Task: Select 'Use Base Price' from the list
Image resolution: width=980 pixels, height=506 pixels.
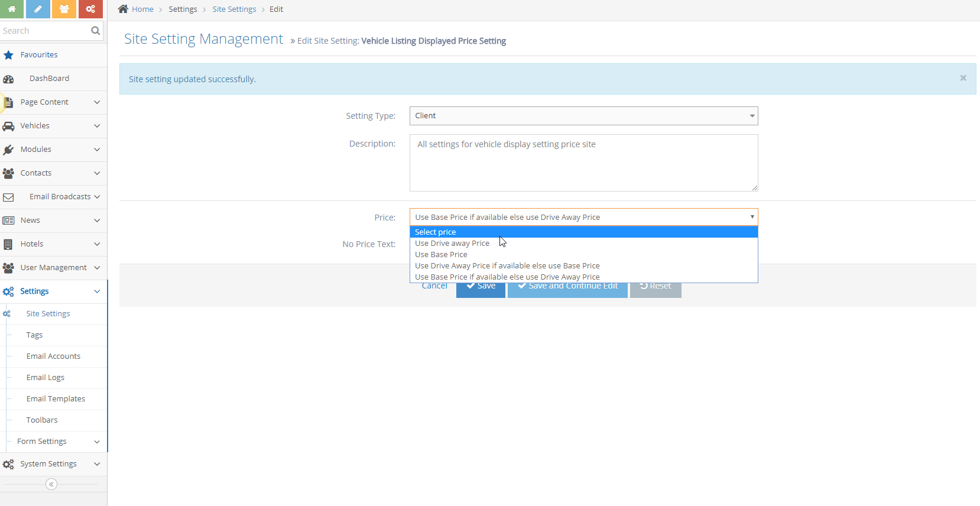Action: [x=441, y=255]
